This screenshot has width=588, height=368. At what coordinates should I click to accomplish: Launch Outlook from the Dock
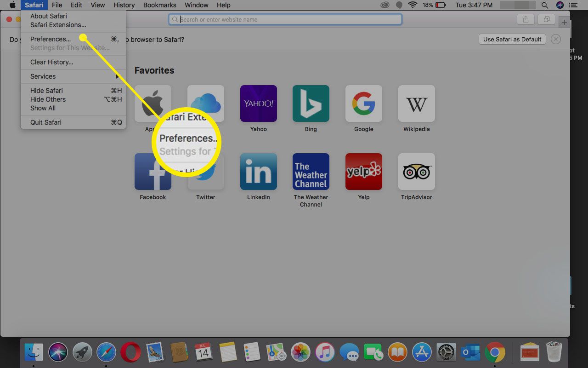coord(470,352)
